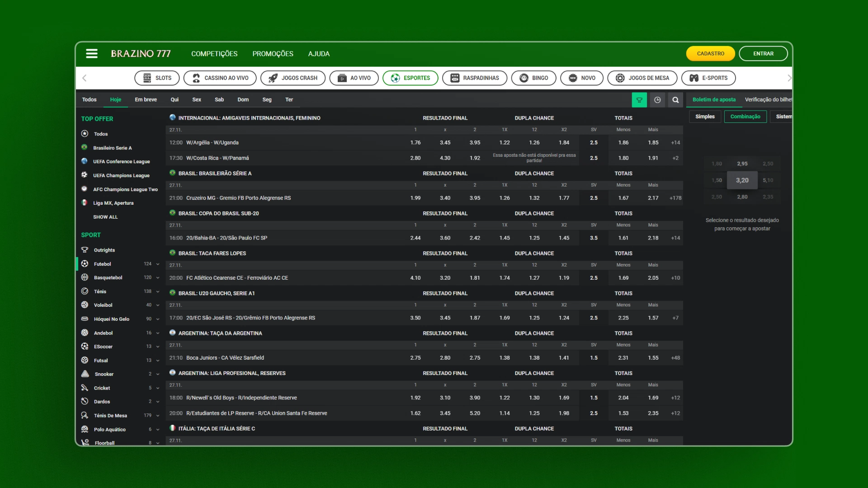868x488 pixels.
Task: Expand Basquetebol sport category list
Action: click(157, 278)
